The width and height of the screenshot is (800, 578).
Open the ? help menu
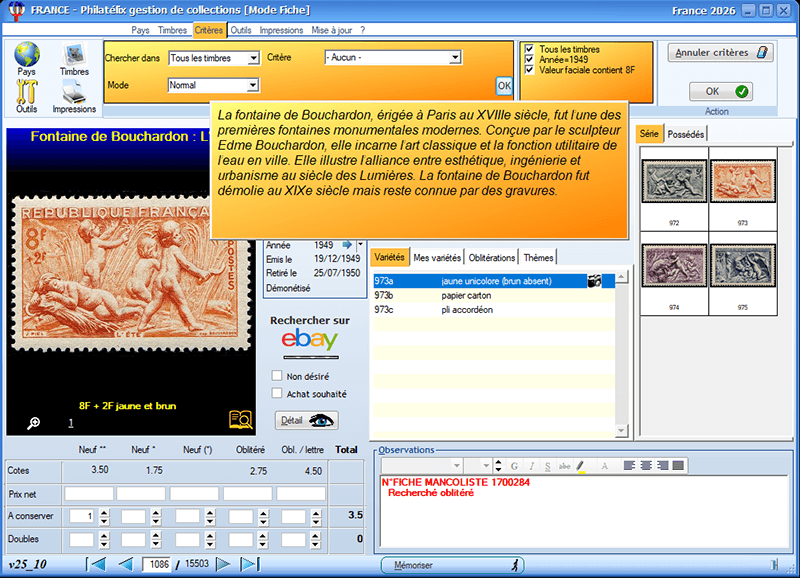pyautogui.click(x=362, y=30)
